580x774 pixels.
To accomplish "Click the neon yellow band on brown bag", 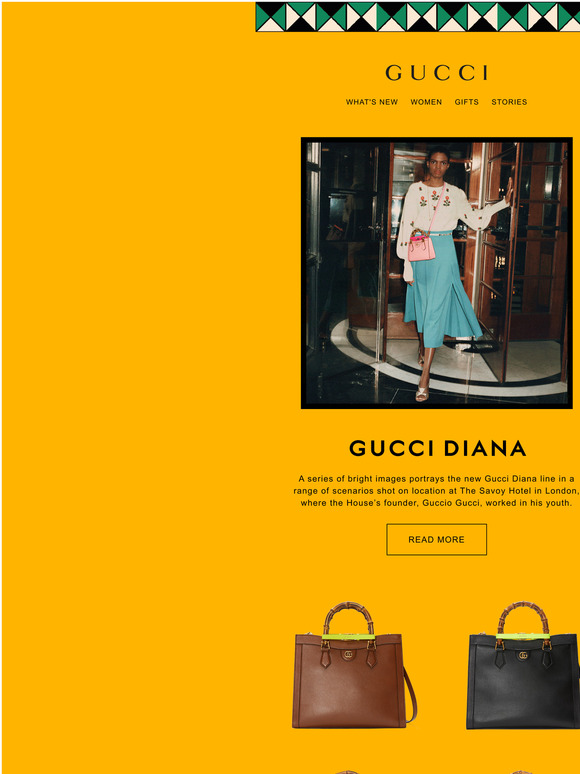I will pos(348,637).
